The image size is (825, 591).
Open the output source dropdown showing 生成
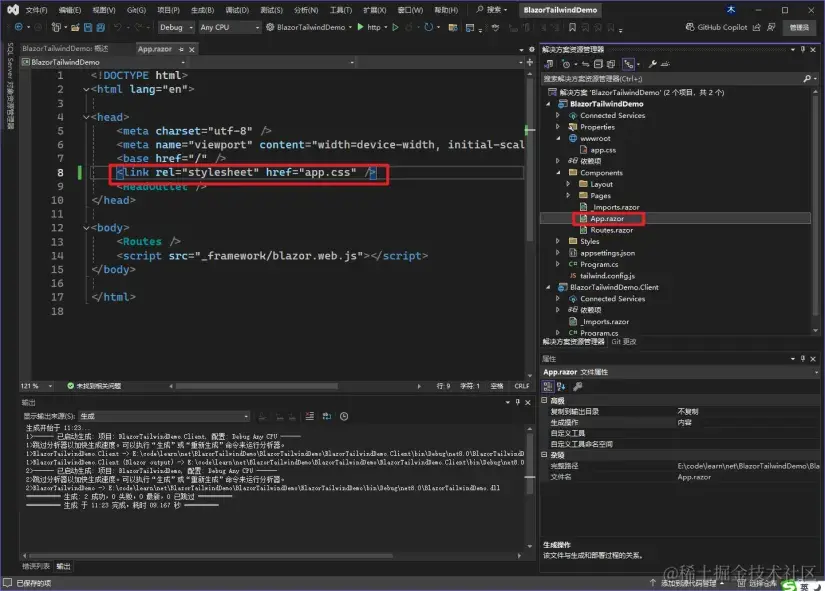point(164,416)
